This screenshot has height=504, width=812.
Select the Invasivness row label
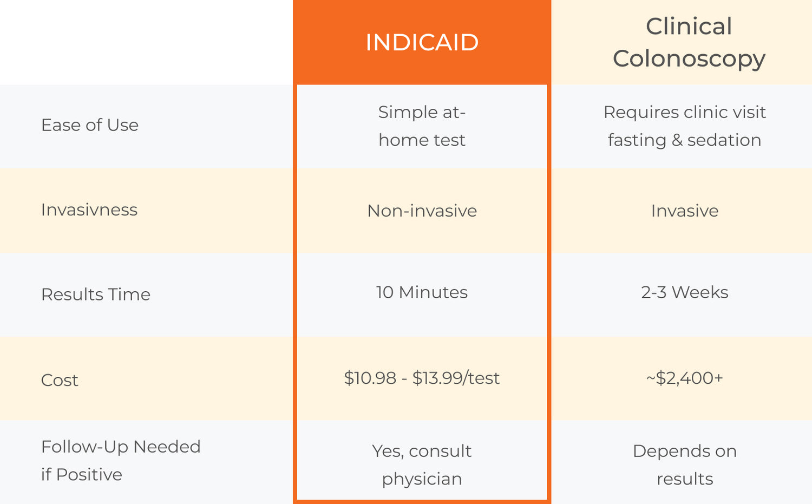(x=89, y=210)
